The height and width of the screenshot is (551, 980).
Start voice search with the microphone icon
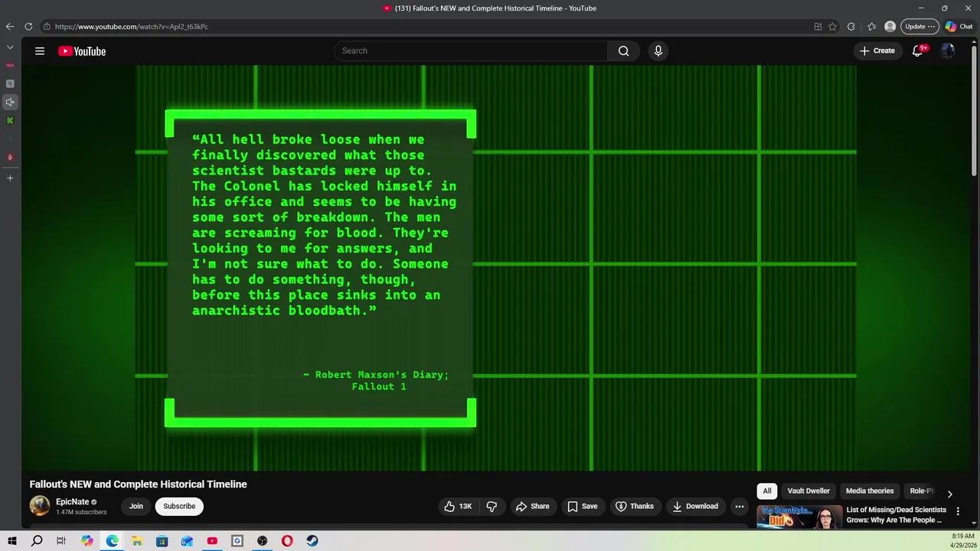[658, 51]
